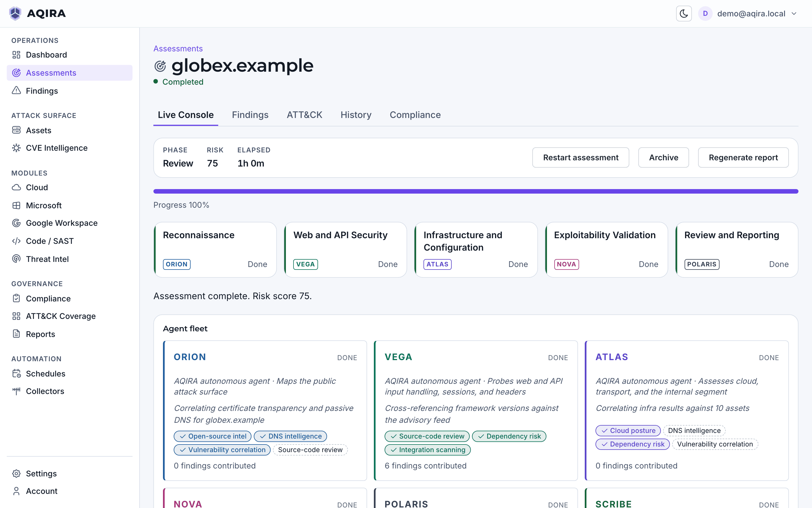Open Findings via the warning triangle icon

pyautogui.click(x=16, y=91)
